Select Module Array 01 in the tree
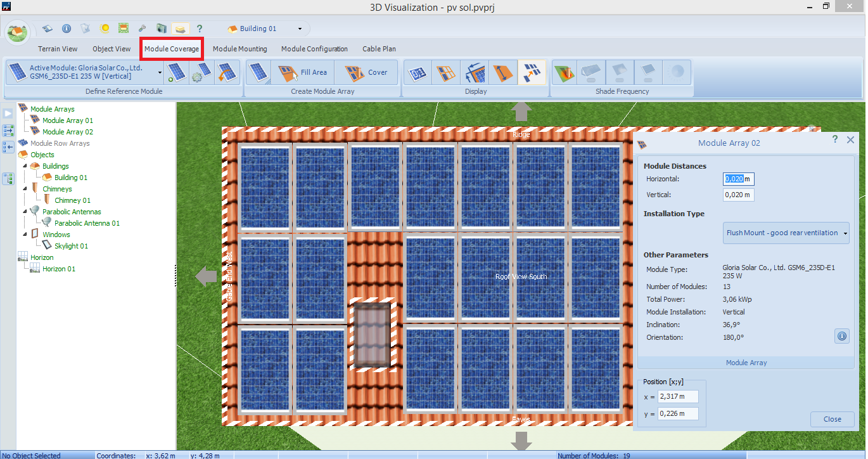Viewport: 868px width, 459px height. 68,120
